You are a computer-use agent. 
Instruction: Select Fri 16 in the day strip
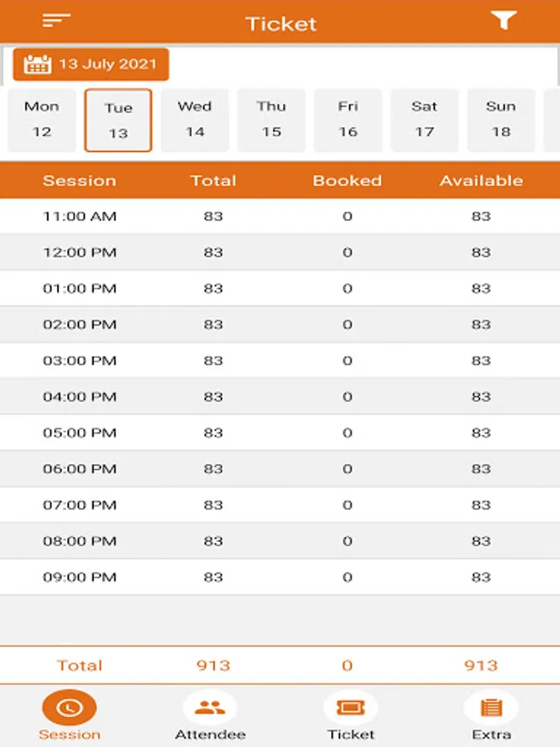coord(348,120)
